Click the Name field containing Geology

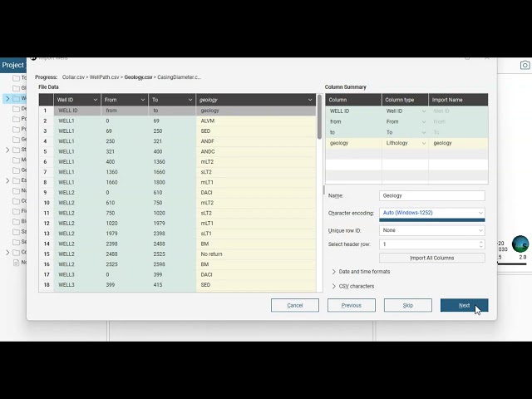(432, 196)
